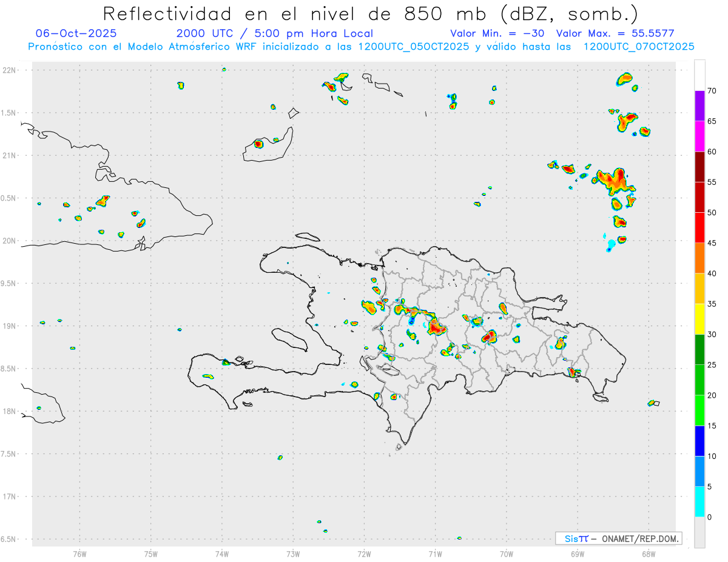
Task: Click the '10' colorbar scale value
Action: coord(712,457)
